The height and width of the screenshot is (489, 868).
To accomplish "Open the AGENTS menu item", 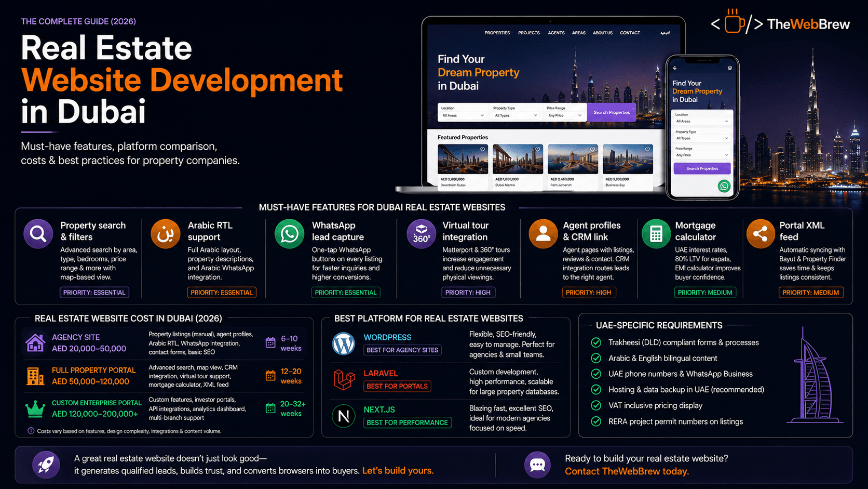I will [556, 33].
